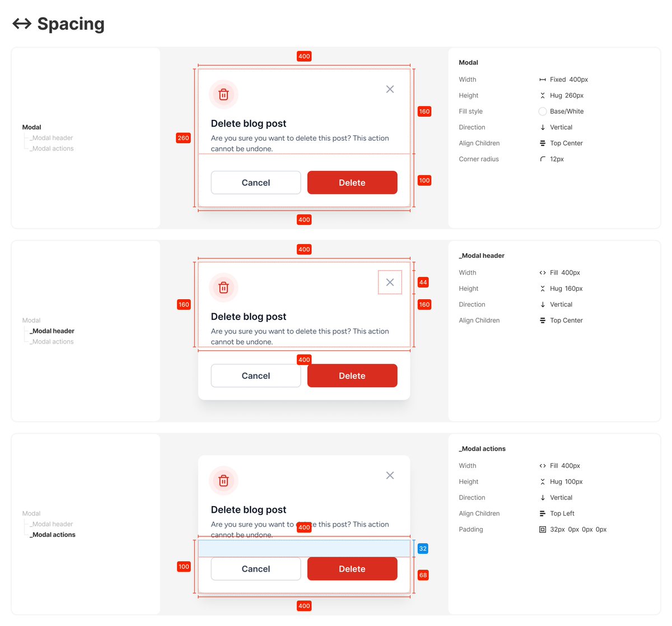Click the Base/White fill style swatch
This screenshot has height=626, width=672.
pos(543,112)
